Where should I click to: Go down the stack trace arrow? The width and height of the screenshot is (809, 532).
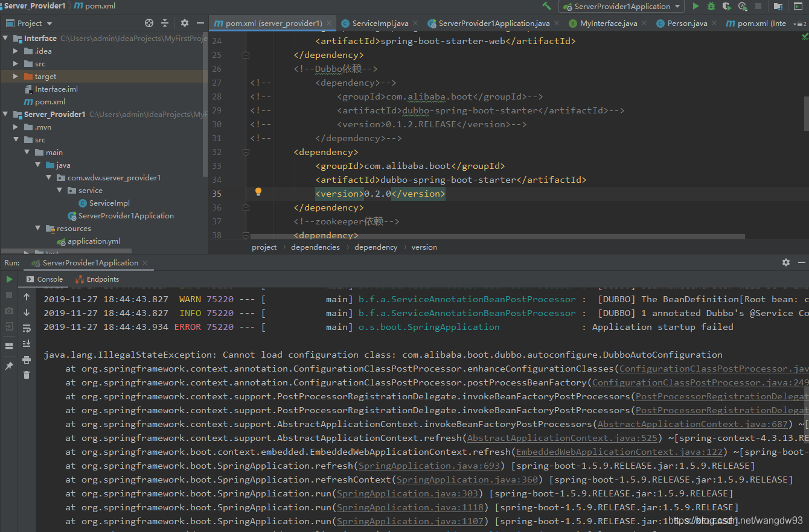(x=27, y=312)
